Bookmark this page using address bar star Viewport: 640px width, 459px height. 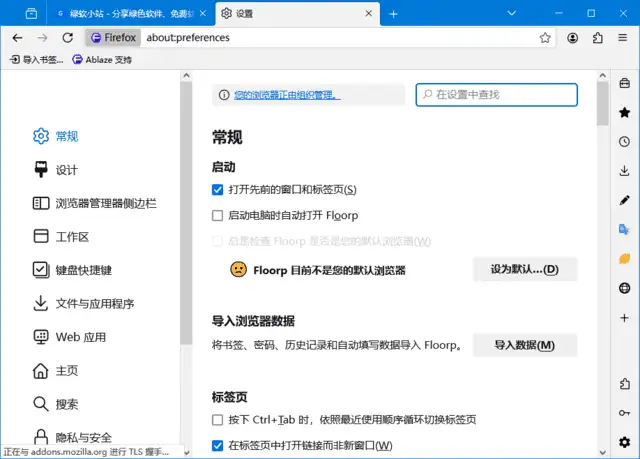pyautogui.click(x=545, y=37)
